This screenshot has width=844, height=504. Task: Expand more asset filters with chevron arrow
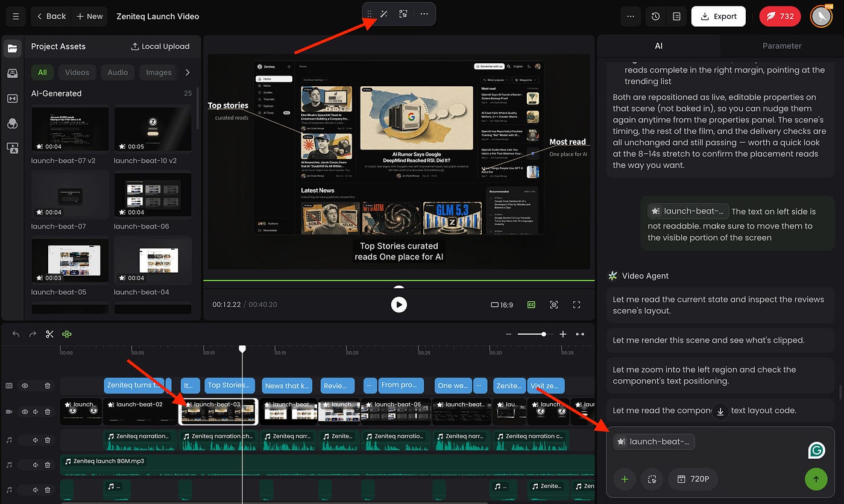pyautogui.click(x=187, y=72)
